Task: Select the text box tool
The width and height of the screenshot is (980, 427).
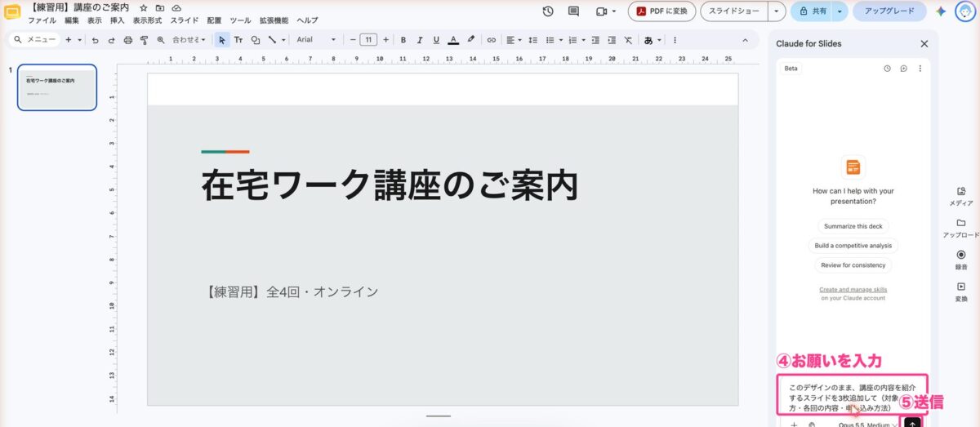Action: 238,39
